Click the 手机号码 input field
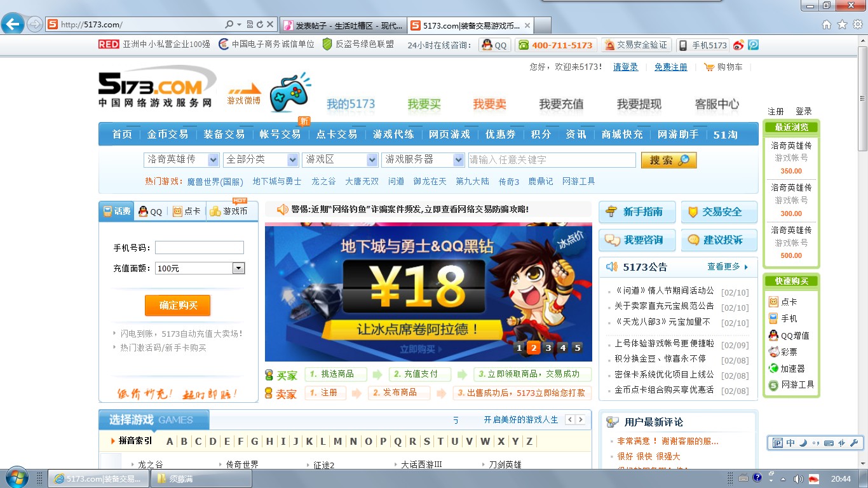This screenshot has width=868, height=488. (200, 248)
